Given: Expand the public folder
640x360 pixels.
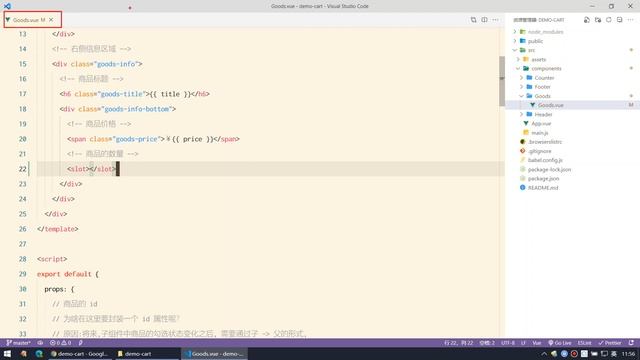Looking at the screenshot, I should (535, 41).
